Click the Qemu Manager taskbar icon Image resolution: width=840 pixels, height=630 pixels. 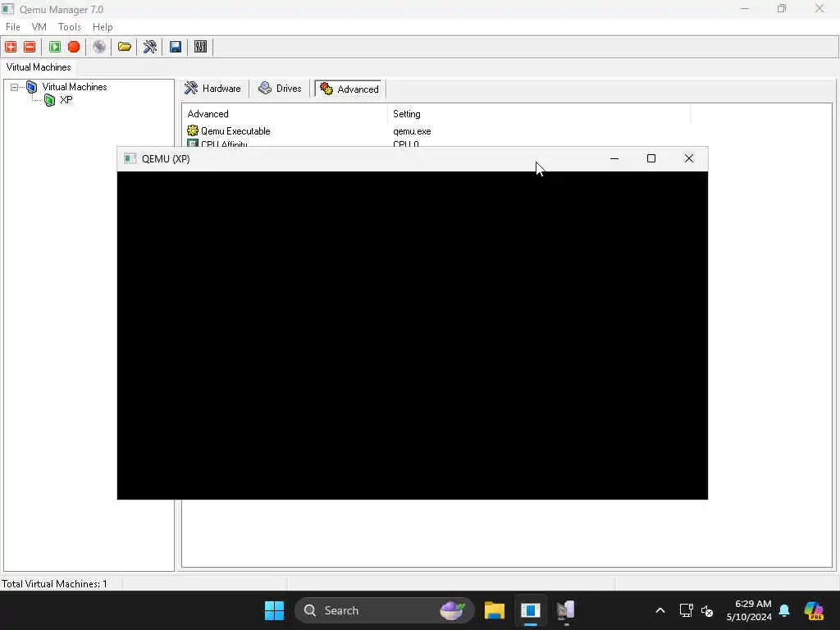(x=531, y=610)
